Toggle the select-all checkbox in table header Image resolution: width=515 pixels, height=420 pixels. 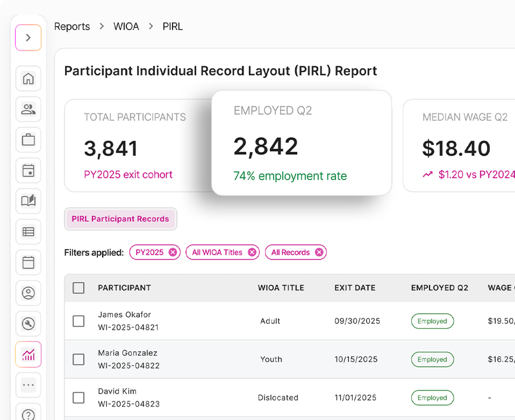(x=78, y=288)
